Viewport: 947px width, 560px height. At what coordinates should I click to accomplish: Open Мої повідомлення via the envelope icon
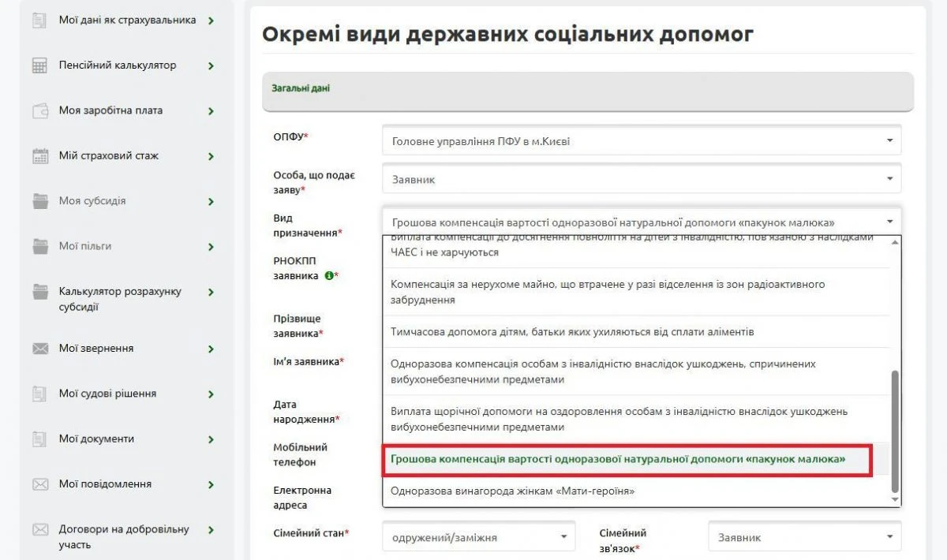[39, 483]
